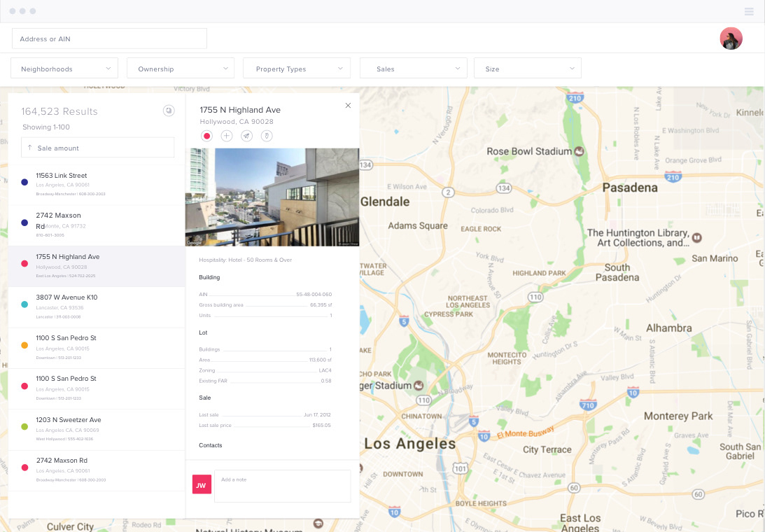Click the Huntington Library map marker icon

696,238
